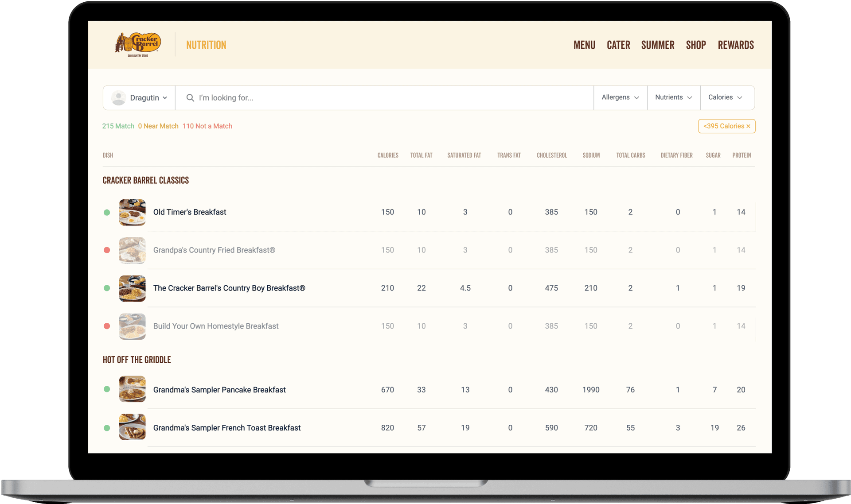The height and width of the screenshot is (504, 851).
Task: Remove the <395 Calories filter
Action: click(x=748, y=126)
